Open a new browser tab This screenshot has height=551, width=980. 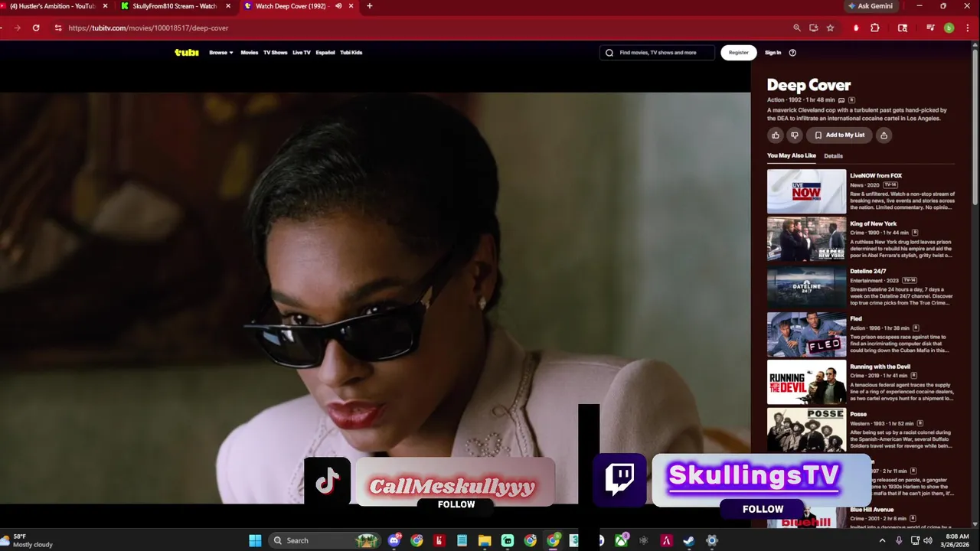[x=370, y=6]
